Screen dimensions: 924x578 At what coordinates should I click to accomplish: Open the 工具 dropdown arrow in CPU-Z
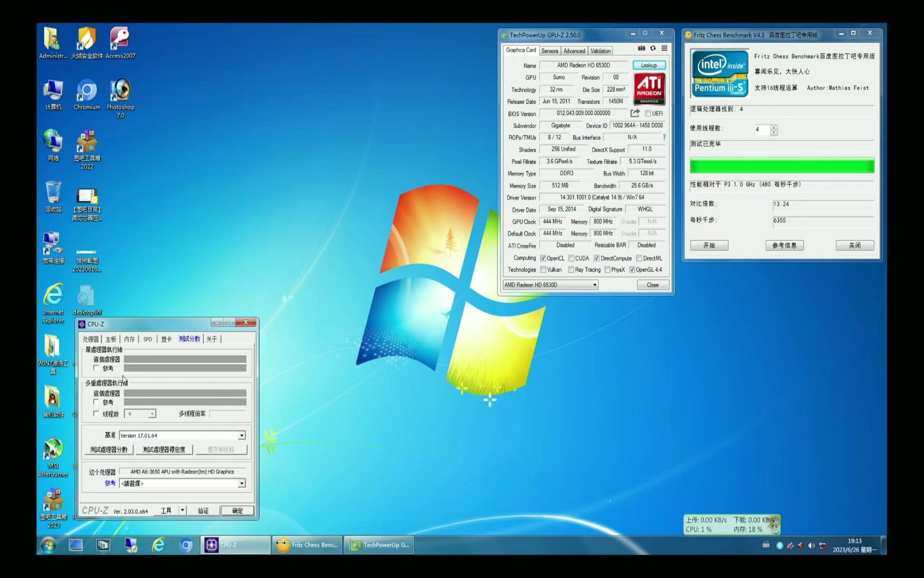pos(182,511)
